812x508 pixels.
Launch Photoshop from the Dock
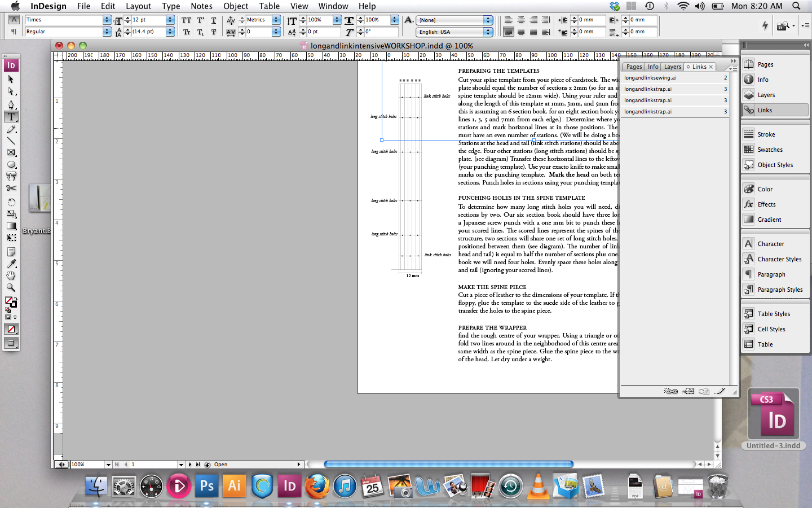[x=206, y=485]
